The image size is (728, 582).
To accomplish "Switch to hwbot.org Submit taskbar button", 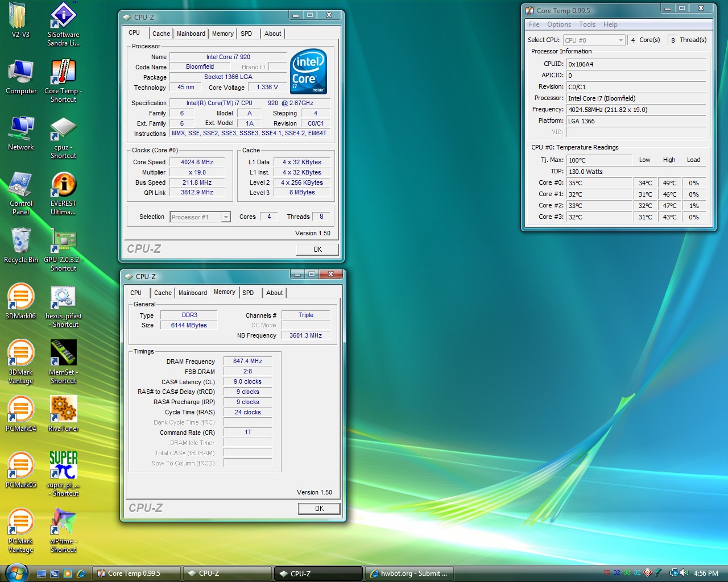I will (x=409, y=573).
